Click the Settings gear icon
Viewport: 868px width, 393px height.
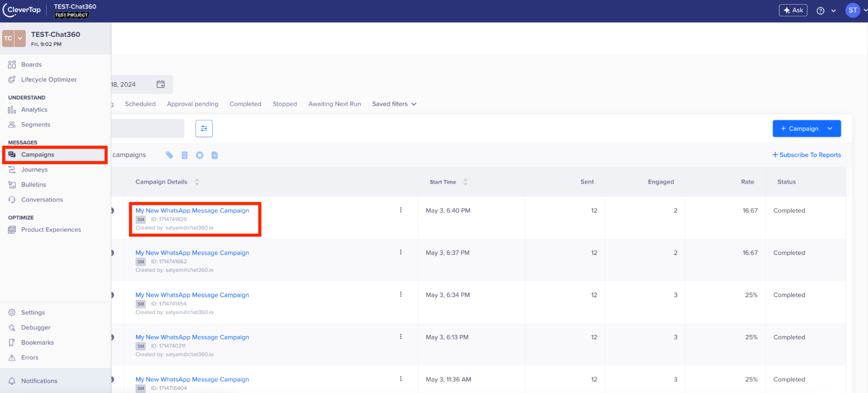12,312
